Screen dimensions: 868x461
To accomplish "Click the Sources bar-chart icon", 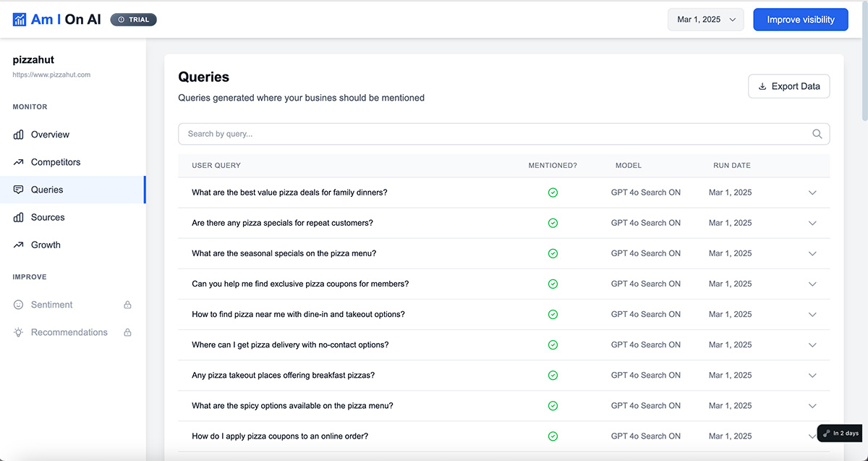I will 18,217.
